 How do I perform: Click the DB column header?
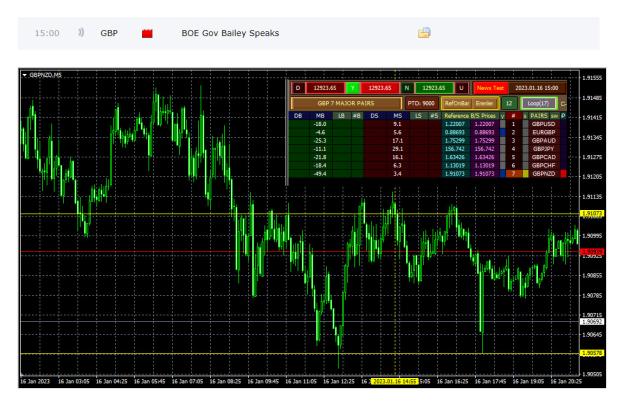298,116
